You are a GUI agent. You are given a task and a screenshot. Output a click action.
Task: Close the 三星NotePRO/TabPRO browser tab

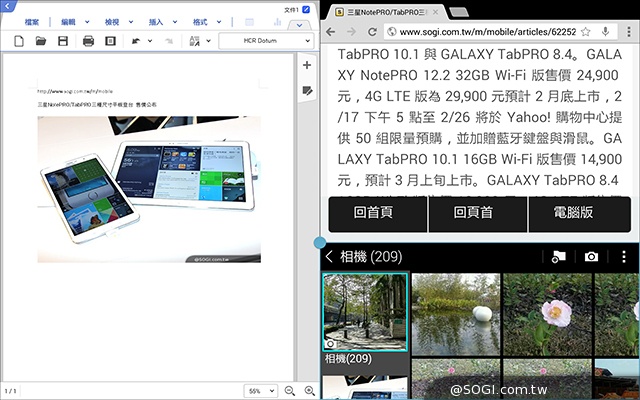click(436, 12)
